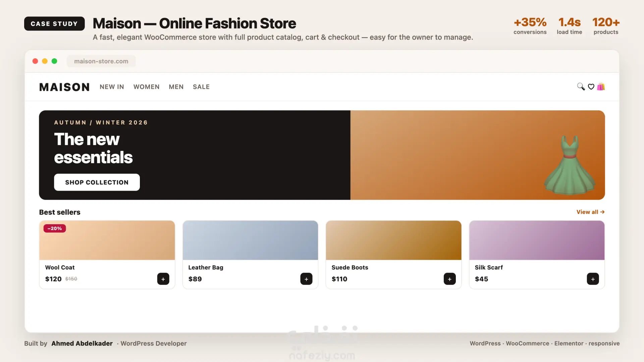Image resolution: width=644 pixels, height=362 pixels.
Task: Open the shopping bags cart icon
Action: pos(601,87)
